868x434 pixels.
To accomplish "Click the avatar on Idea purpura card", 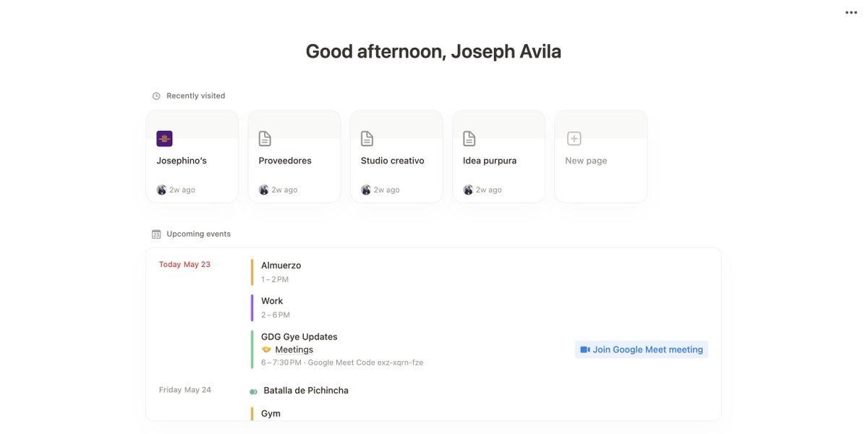I will [x=468, y=190].
